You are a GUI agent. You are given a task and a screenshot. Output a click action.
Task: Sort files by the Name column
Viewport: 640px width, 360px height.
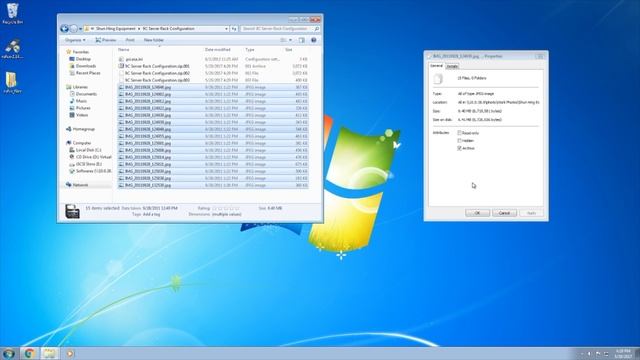(123, 50)
